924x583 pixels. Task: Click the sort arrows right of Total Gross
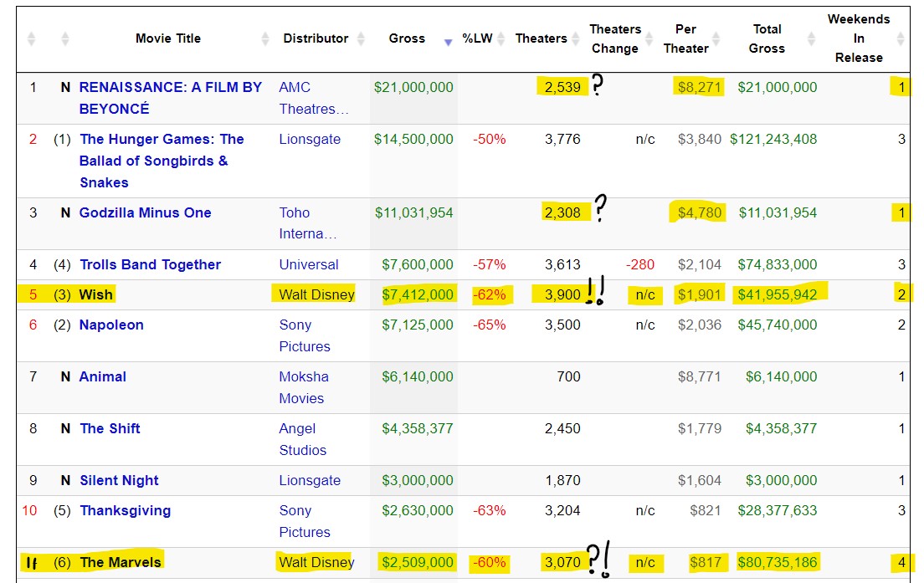[x=810, y=38]
